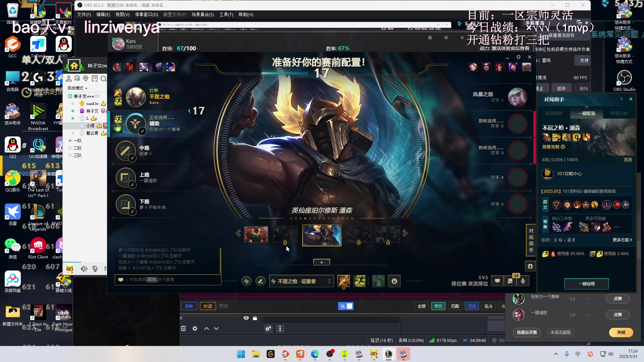
Task: Pin the 对局助手 panel
Action: click(x=622, y=99)
